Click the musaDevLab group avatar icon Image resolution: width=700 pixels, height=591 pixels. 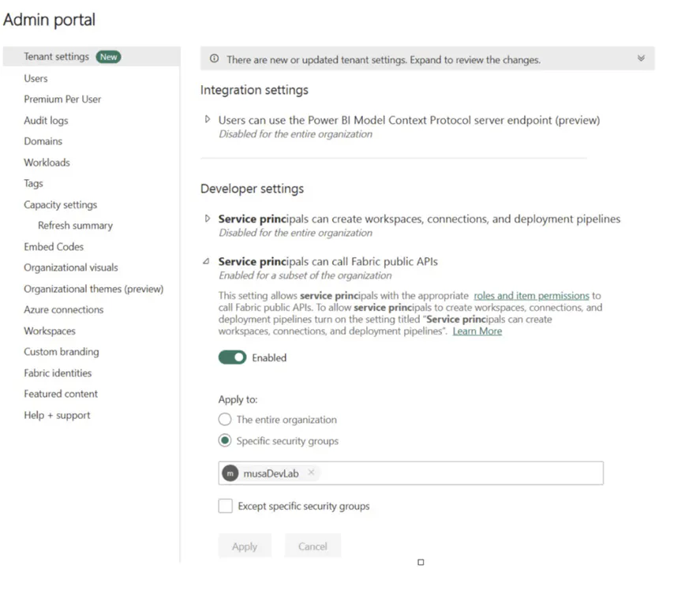click(x=230, y=473)
